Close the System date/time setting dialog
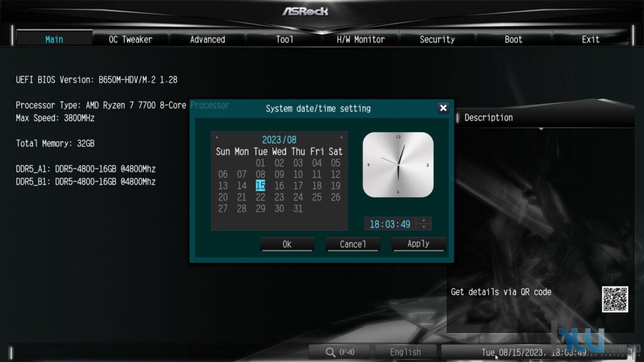Viewport: 644px width, 362px height. [443, 108]
